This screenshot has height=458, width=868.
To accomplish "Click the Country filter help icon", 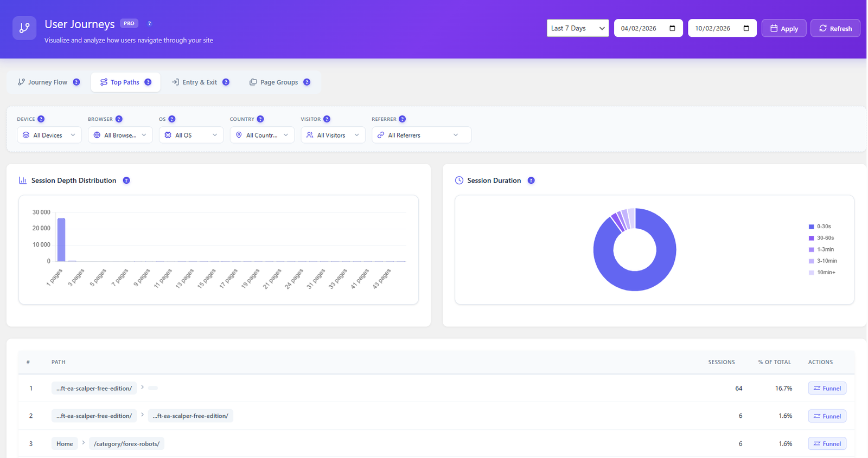I will [260, 119].
